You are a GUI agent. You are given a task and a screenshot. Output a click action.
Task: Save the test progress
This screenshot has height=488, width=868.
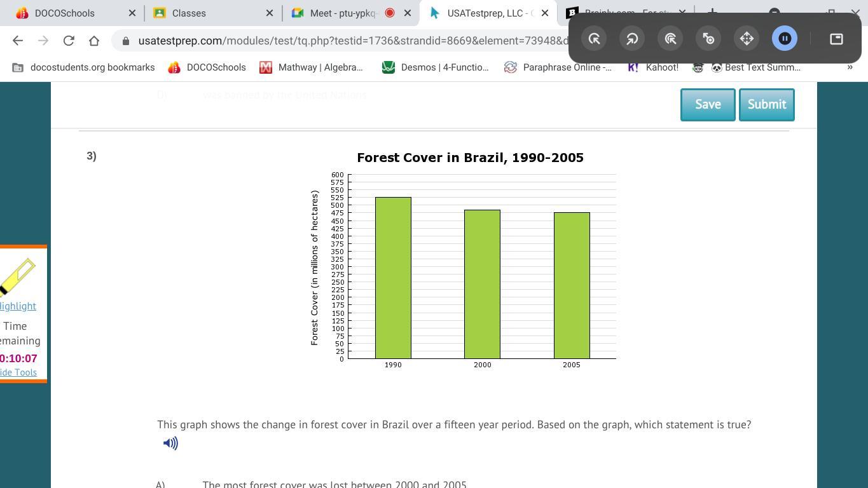click(708, 104)
